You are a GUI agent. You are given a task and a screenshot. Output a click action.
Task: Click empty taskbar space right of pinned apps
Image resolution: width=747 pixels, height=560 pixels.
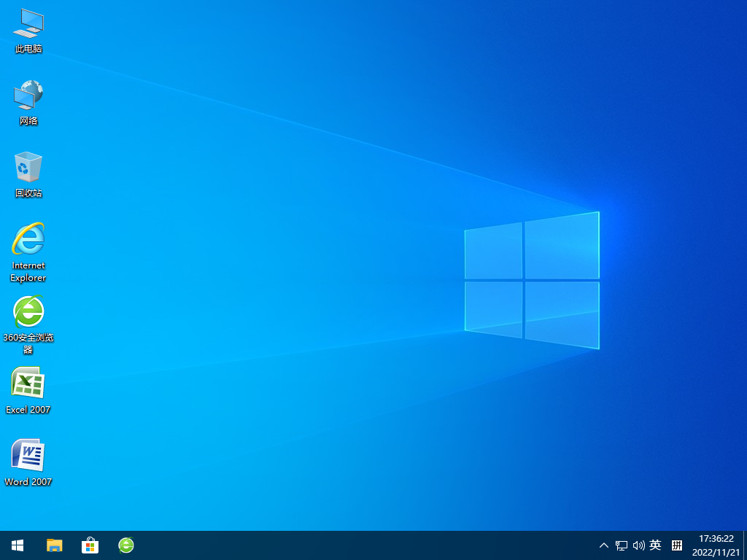tap(365, 545)
